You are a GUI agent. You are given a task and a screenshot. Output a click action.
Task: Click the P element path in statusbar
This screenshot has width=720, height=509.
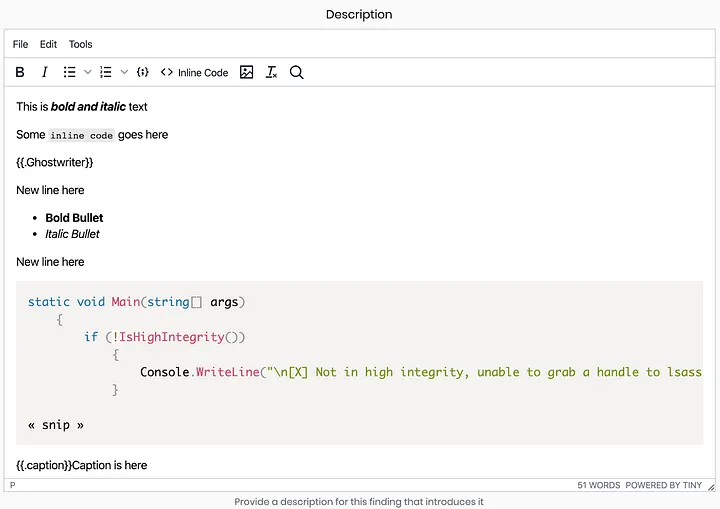point(13,485)
